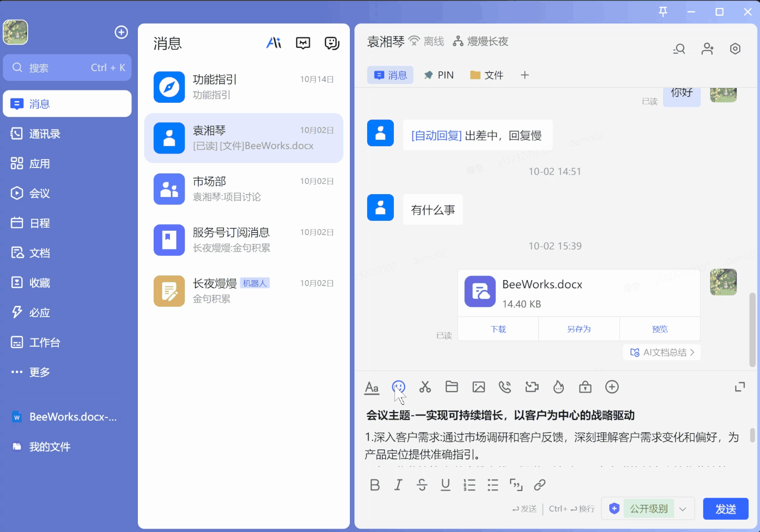This screenshot has width=760, height=532.
Task: Click the 有什么事 message bubble
Action: [433, 210]
